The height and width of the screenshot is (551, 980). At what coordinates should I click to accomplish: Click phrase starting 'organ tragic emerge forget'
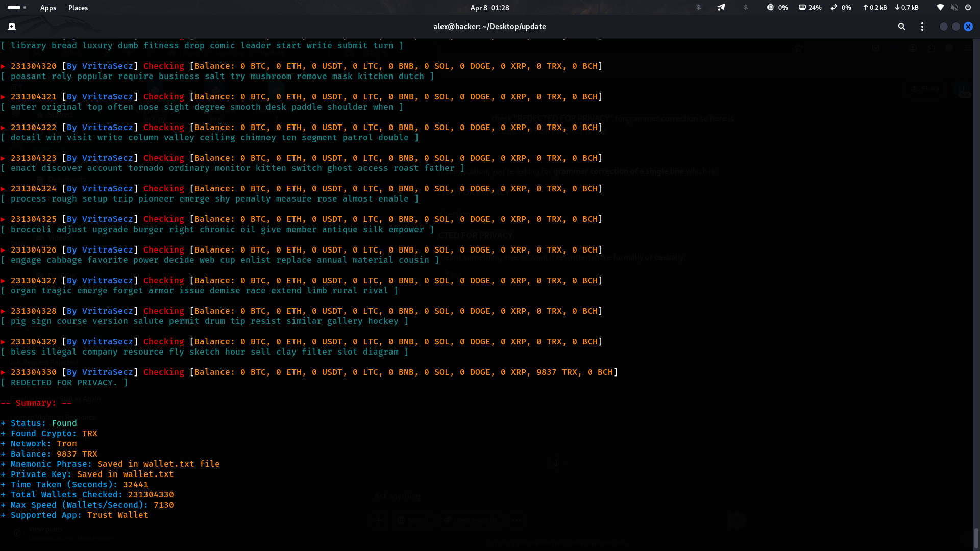tap(200, 291)
